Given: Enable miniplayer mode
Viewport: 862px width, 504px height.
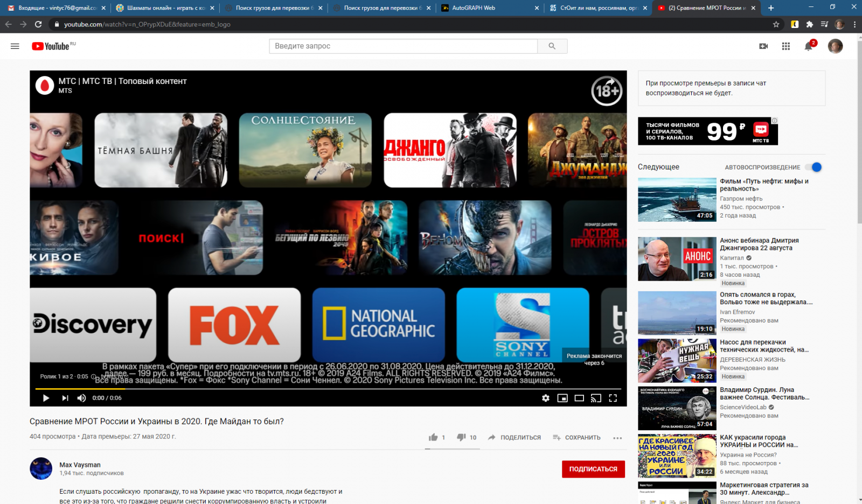Looking at the screenshot, I should pyautogui.click(x=562, y=398).
